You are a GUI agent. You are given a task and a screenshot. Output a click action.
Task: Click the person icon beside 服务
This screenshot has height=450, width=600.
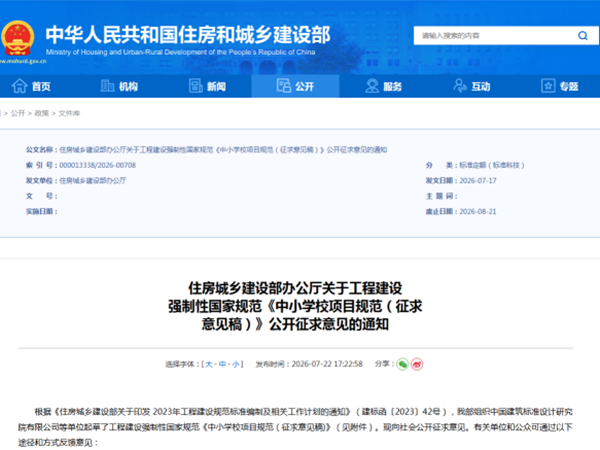pyautogui.click(x=372, y=86)
